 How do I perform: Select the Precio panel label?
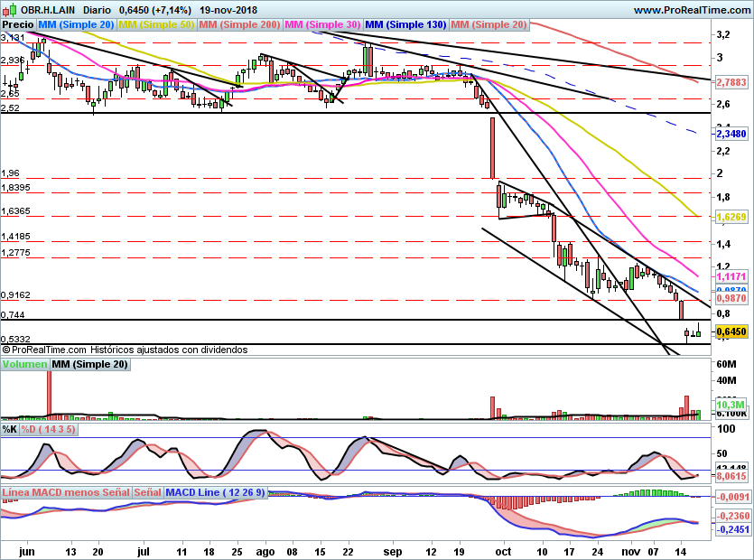(18, 24)
